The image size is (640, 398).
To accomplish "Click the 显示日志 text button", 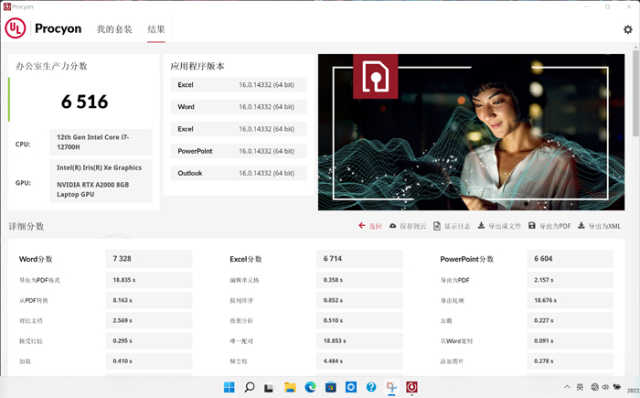I will 457,226.
